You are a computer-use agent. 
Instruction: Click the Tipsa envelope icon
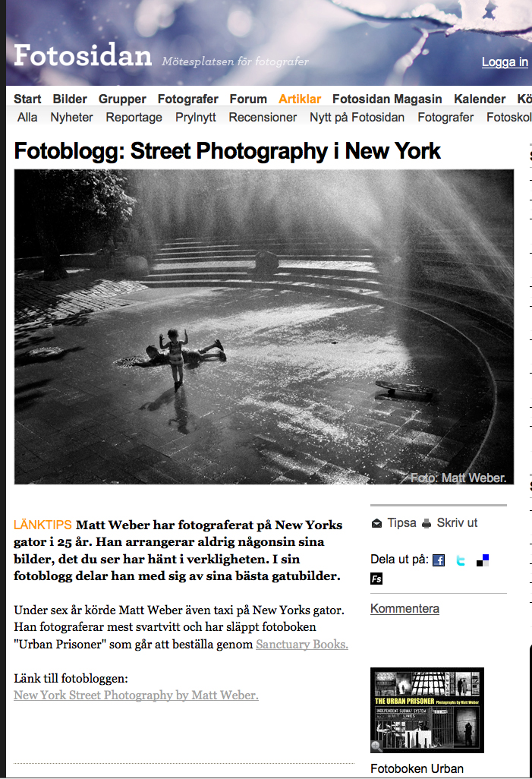tap(376, 523)
